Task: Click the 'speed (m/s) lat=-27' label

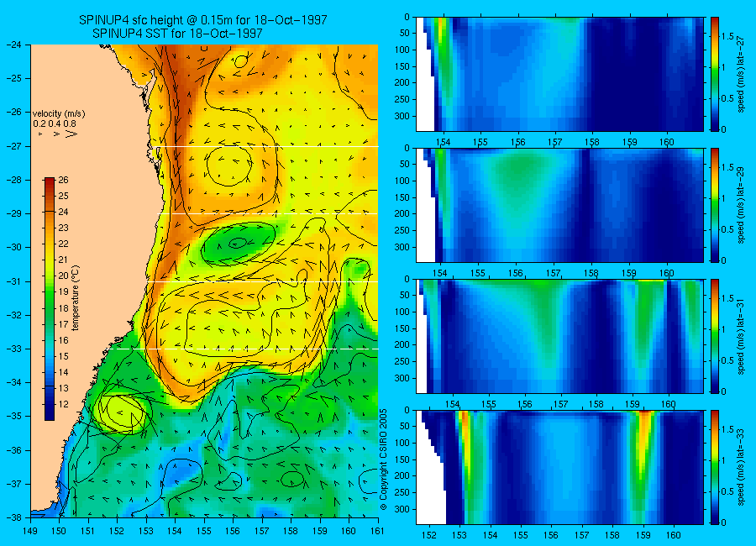Action: pos(742,74)
